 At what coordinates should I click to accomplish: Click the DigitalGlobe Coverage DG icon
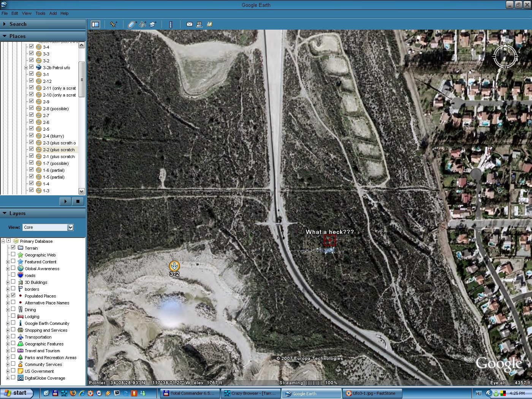21,378
